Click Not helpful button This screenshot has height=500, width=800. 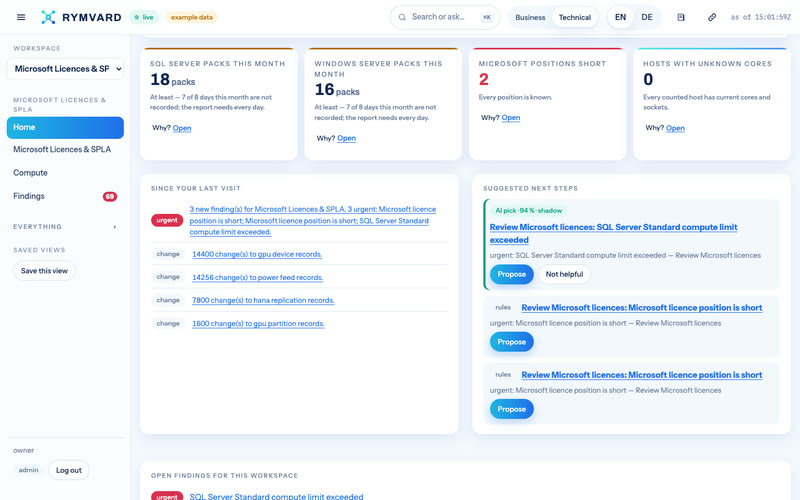564,274
